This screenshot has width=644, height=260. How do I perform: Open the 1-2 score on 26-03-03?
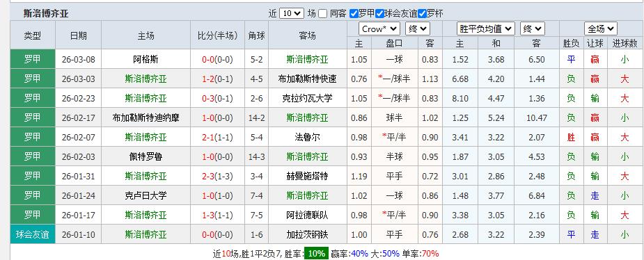pos(209,79)
